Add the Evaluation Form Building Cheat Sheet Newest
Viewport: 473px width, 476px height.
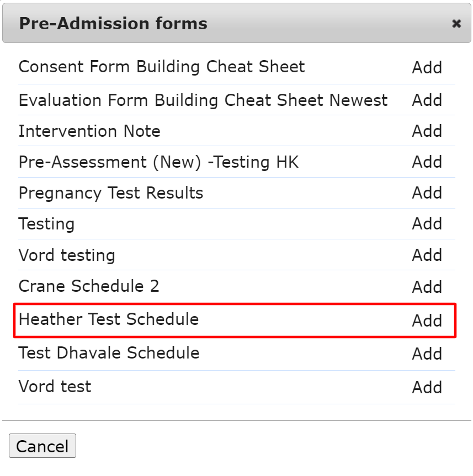coord(427,100)
